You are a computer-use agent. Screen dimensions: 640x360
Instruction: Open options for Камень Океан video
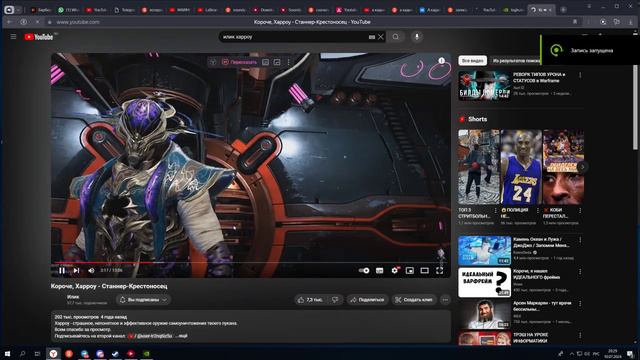click(580, 240)
